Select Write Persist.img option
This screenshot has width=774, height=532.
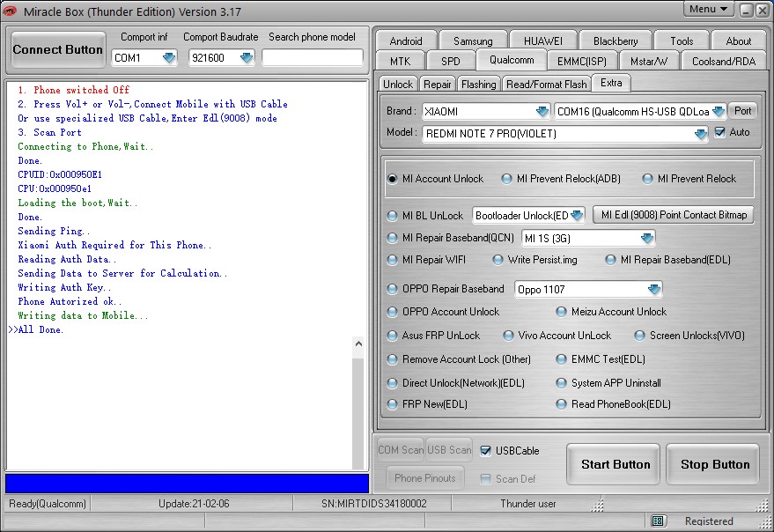click(x=498, y=260)
